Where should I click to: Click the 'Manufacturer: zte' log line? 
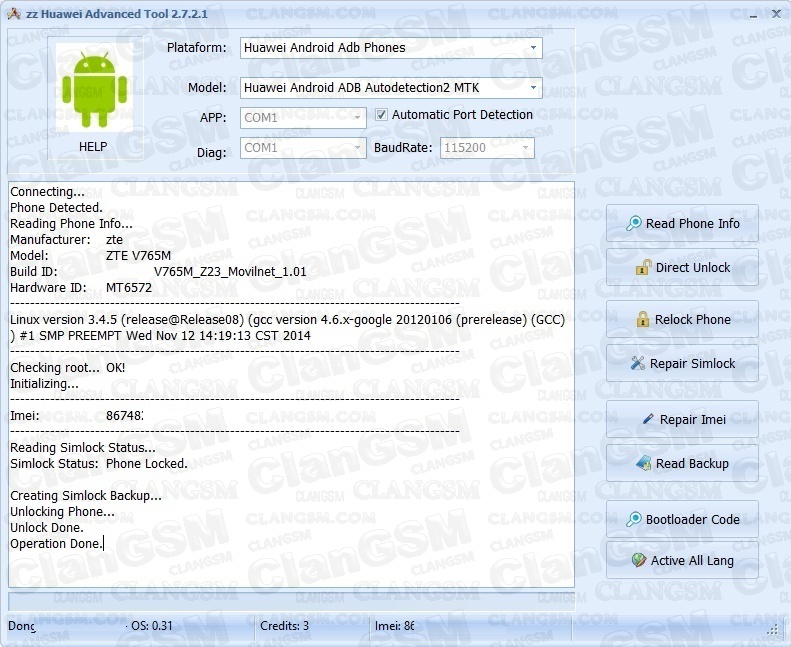point(66,240)
